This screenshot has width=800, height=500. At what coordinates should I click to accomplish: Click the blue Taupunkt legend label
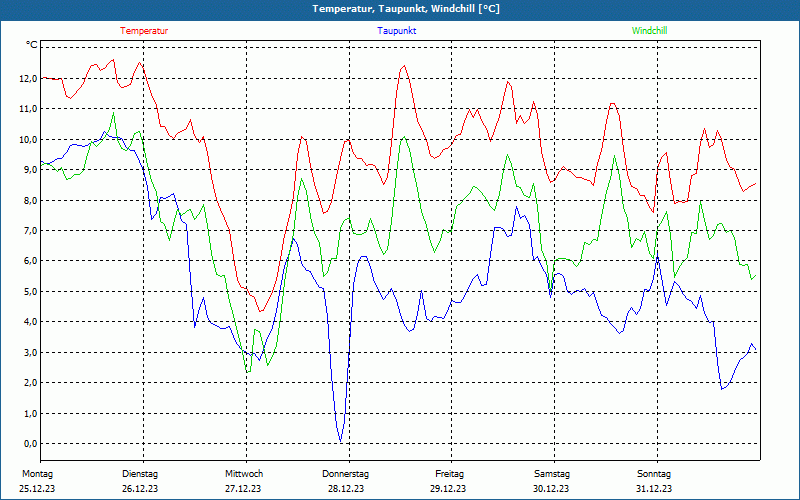point(396,31)
